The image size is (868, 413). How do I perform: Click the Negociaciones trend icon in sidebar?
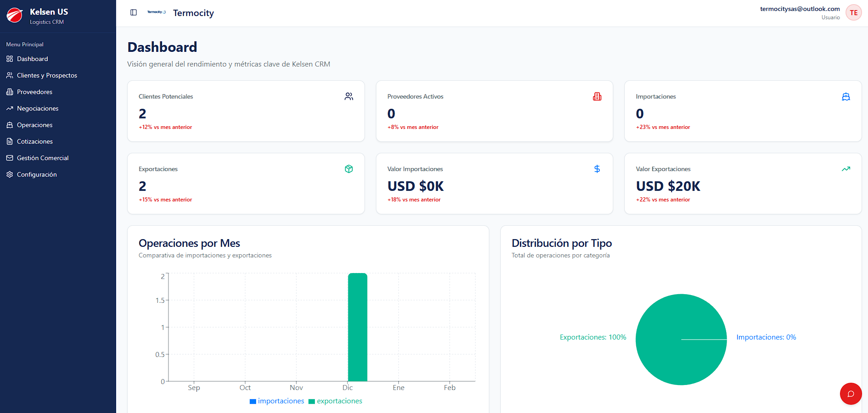[x=10, y=108]
